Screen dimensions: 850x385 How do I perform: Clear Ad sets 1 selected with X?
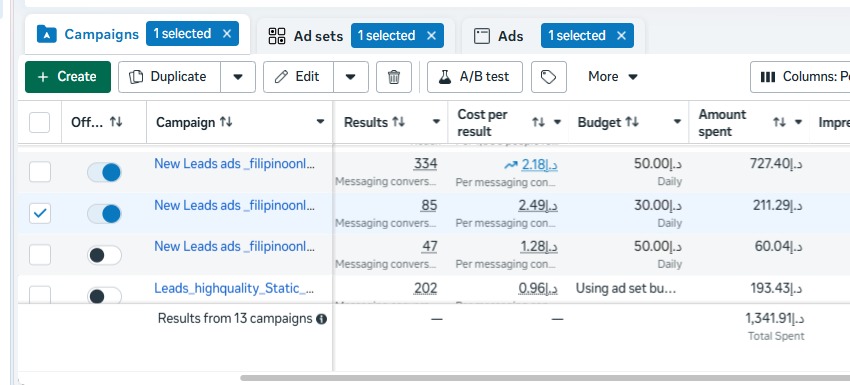432,36
